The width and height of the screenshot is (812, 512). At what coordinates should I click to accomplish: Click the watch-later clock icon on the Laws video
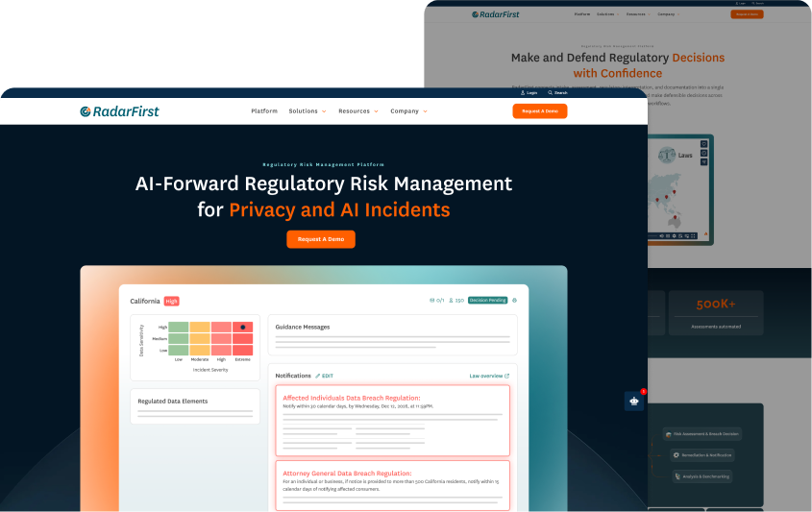click(x=703, y=154)
